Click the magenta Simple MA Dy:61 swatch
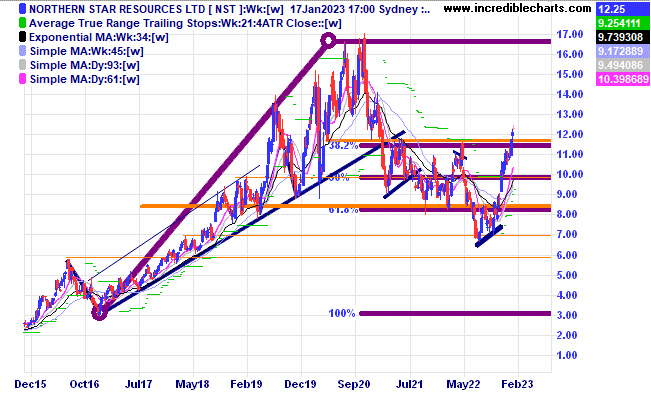This screenshot has height=395, width=651. (22, 79)
